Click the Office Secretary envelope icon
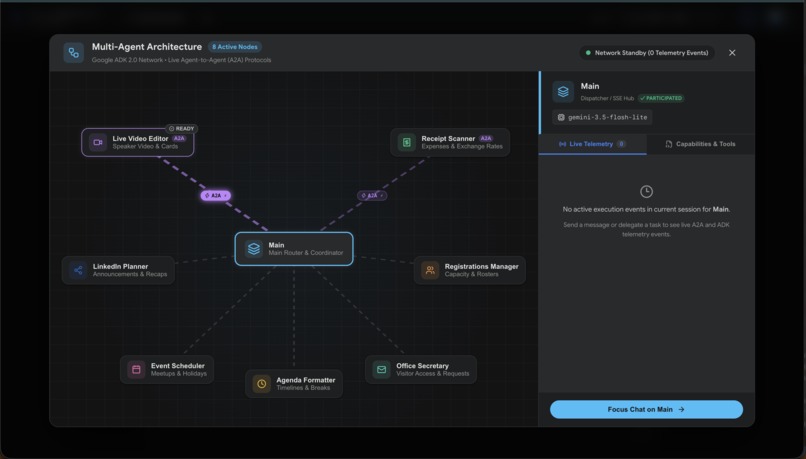Screen dimensions: 806x459 (381, 369)
